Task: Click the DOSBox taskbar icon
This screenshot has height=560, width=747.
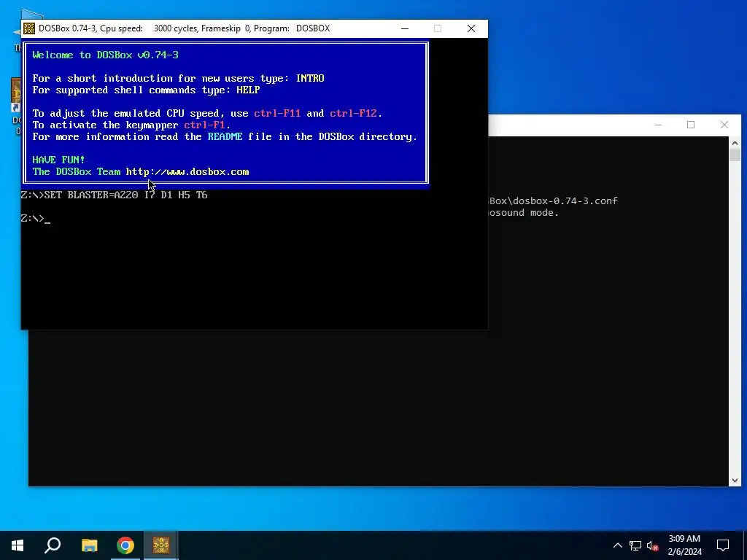Action: [161, 545]
